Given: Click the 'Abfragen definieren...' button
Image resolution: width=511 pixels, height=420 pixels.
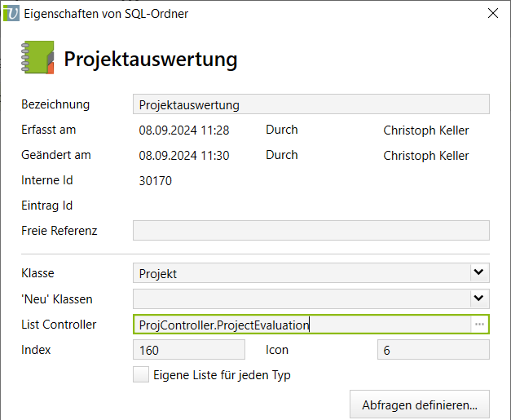Looking at the screenshot, I should coord(420,404).
